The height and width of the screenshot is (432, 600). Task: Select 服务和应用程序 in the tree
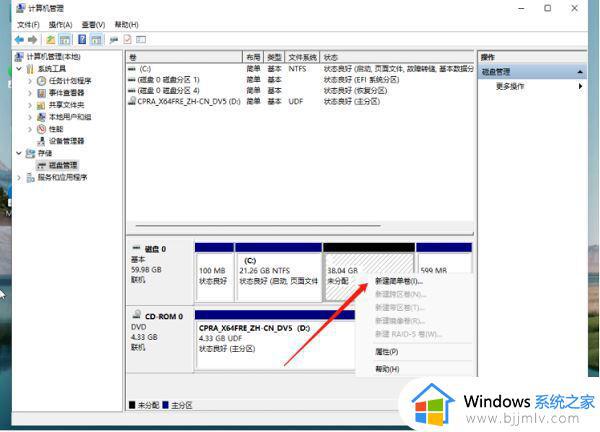pyautogui.click(x=62, y=178)
